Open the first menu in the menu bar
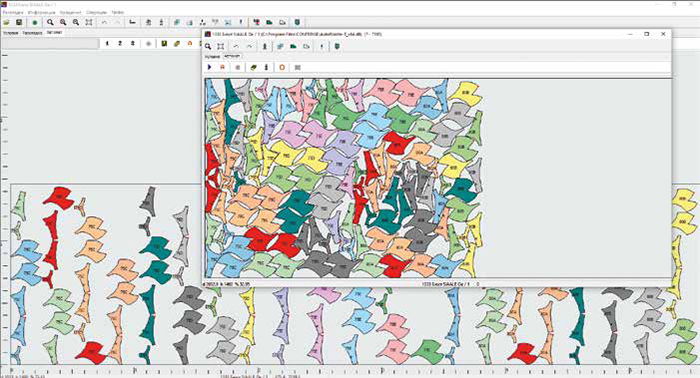This screenshot has width=700, height=378. coord(13,12)
